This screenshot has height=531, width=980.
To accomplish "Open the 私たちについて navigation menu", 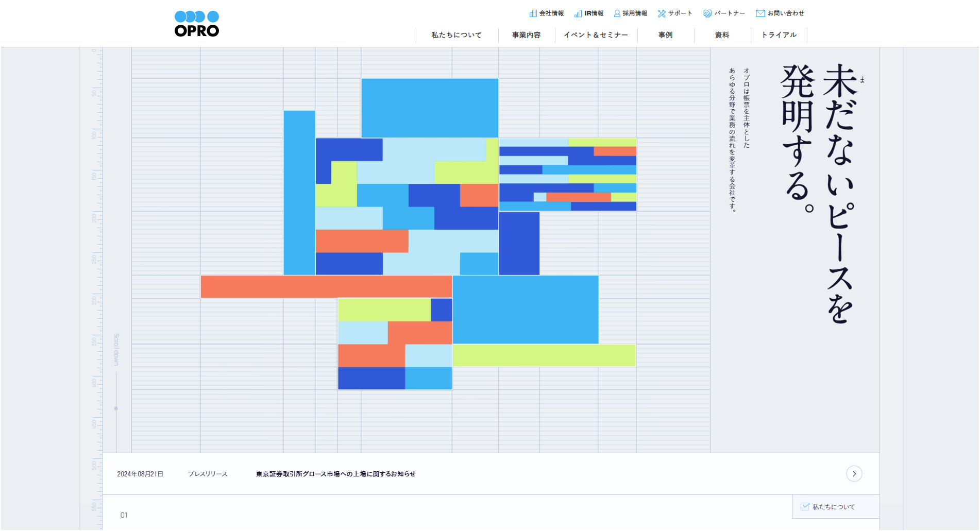I will coord(457,35).
